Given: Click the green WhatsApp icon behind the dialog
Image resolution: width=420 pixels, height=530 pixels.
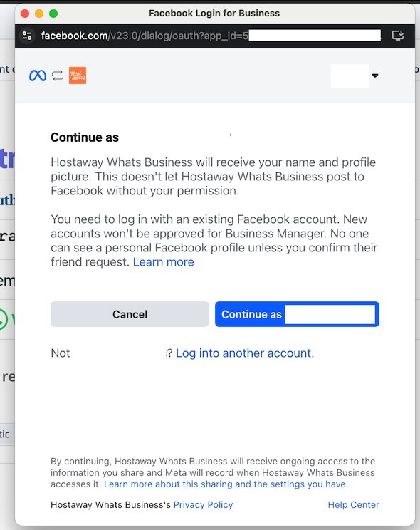Looking at the screenshot, I should (x=3, y=319).
